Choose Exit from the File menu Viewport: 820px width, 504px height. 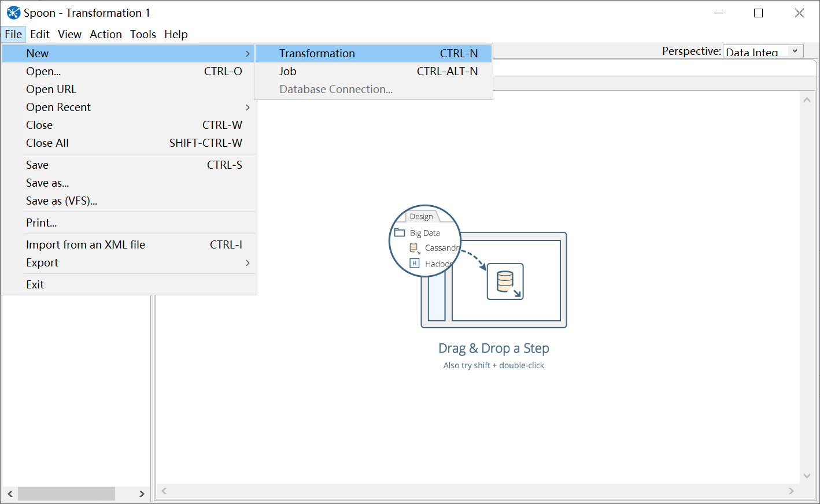pos(129,284)
